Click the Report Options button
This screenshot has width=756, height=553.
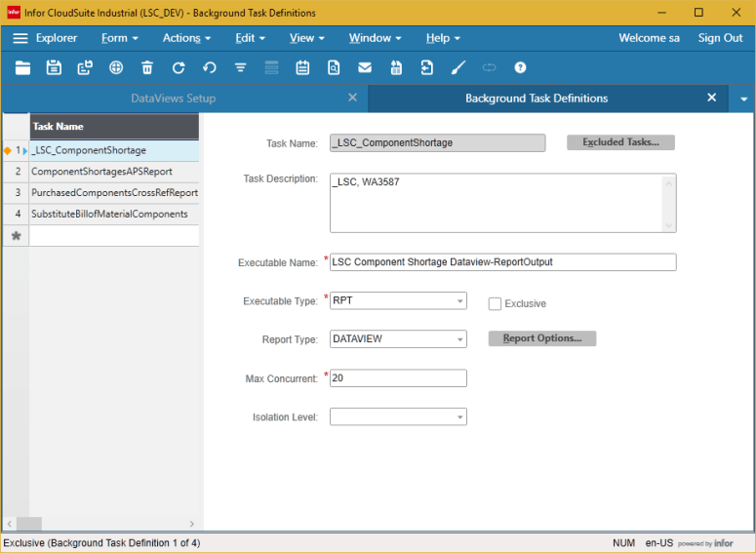click(x=542, y=338)
